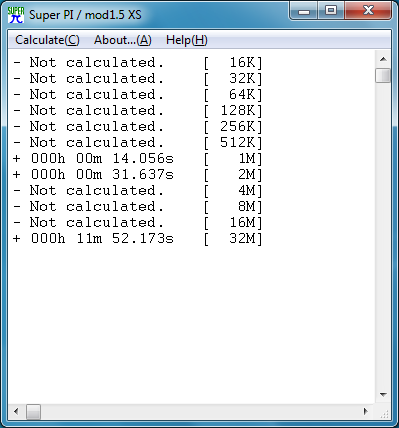Image resolution: width=399 pixels, height=428 pixels.
Task: Close the Super PI window
Action: coord(368,11)
